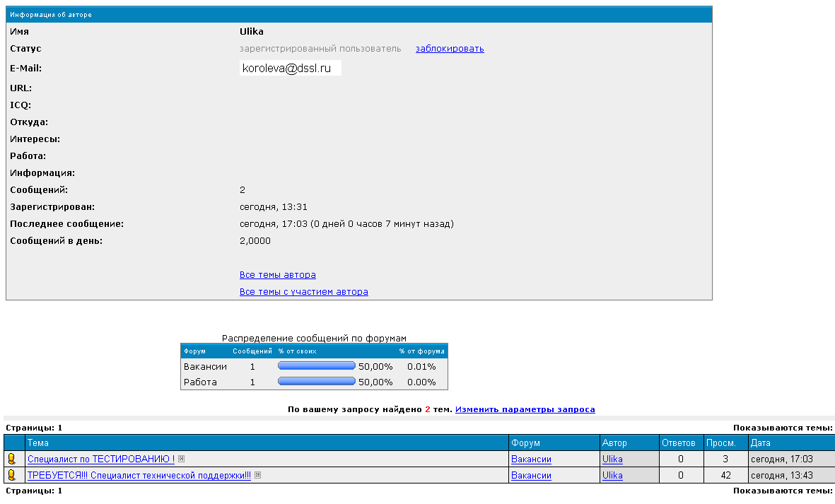Click topic icon beside 'ТРЕБУЕТСЯ!!!' thread
Screen dimensions: 835x504
[11, 476]
